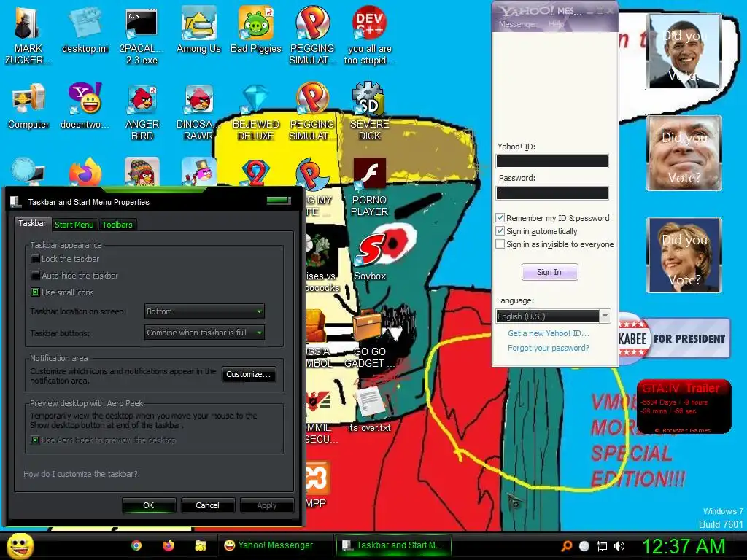747x560 pixels.
Task: Check 'Sign in as invisible to everyone'
Action: [500, 244]
